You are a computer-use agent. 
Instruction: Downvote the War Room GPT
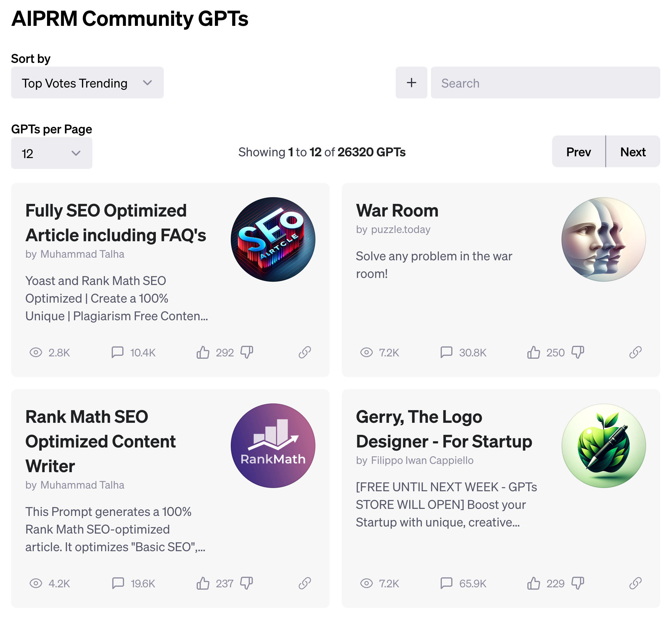[577, 352]
